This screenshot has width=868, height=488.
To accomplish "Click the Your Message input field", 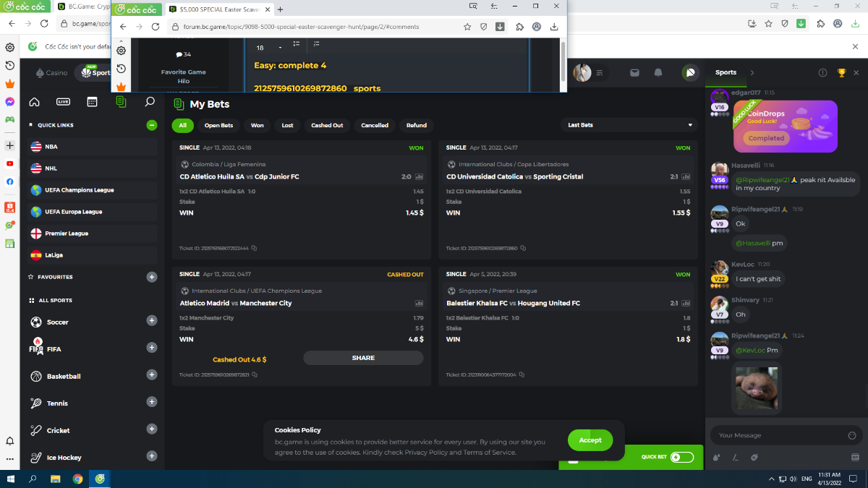I will click(778, 435).
